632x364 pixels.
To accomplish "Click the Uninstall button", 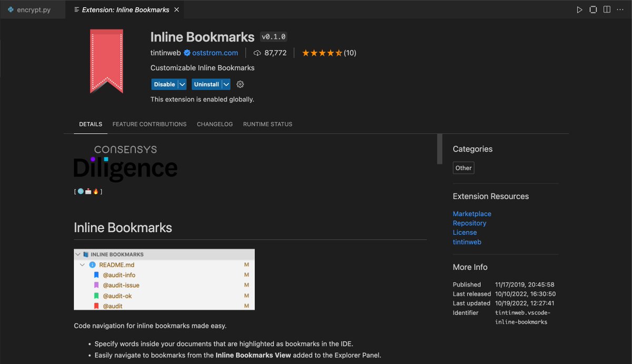I will [x=206, y=84].
